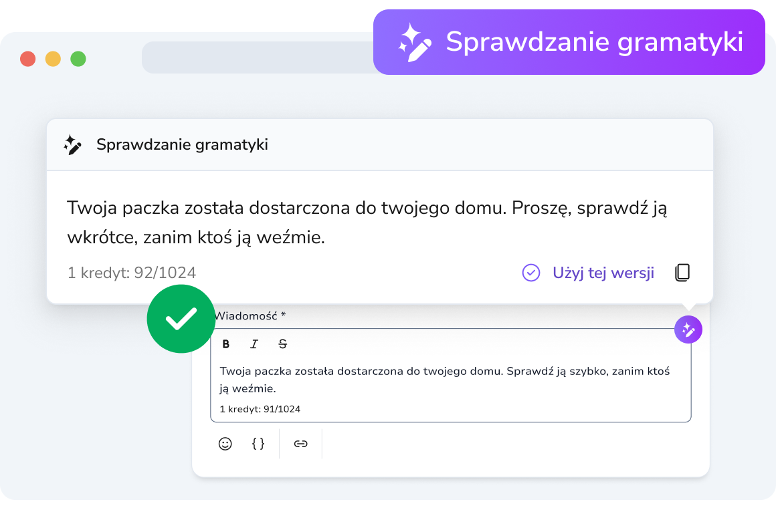
Task: Click the Bold formatting button
Action: click(225, 344)
